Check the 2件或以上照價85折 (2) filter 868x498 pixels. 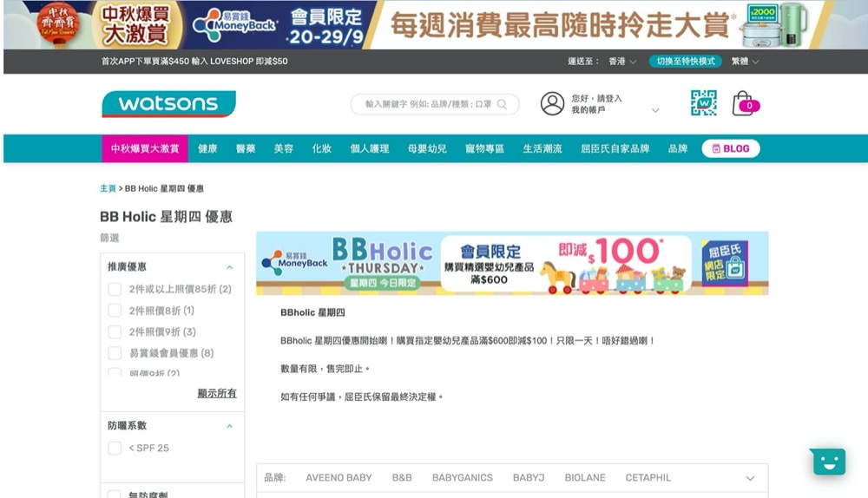pos(115,289)
